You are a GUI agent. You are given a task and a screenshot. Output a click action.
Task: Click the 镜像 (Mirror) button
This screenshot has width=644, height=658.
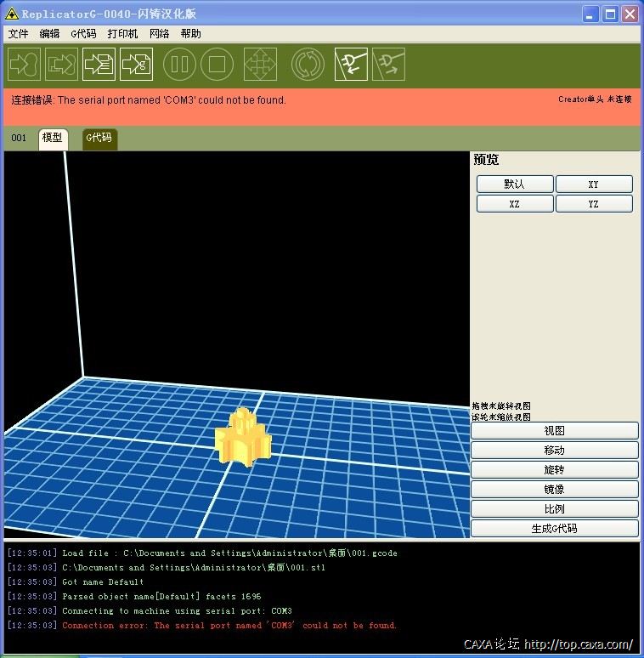(x=554, y=490)
